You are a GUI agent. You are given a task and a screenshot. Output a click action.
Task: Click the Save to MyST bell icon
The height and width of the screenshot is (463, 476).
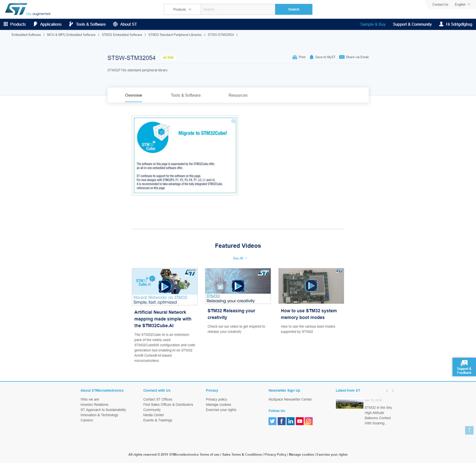pyautogui.click(x=312, y=57)
